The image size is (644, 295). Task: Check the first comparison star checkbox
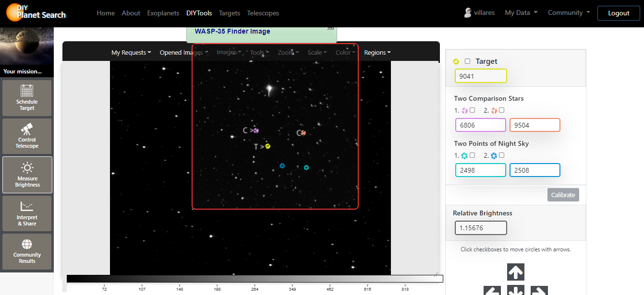tap(472, 110)
